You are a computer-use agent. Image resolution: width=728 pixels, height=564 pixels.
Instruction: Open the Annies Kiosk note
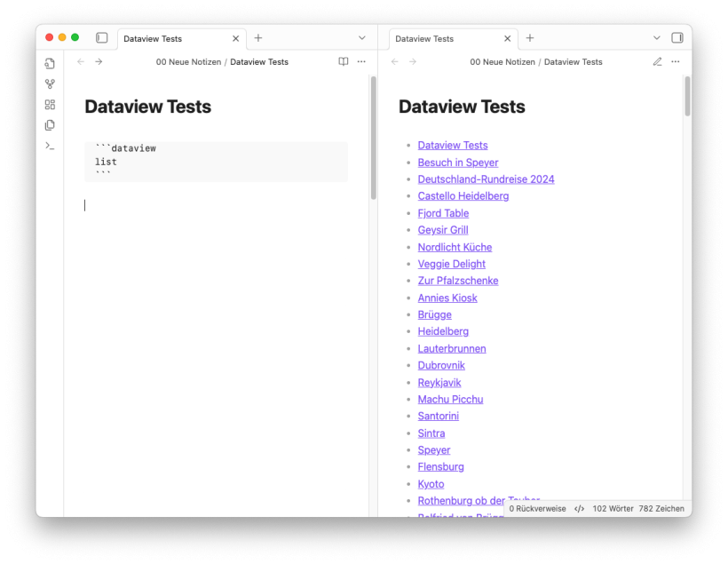click(x=447, y=298)
